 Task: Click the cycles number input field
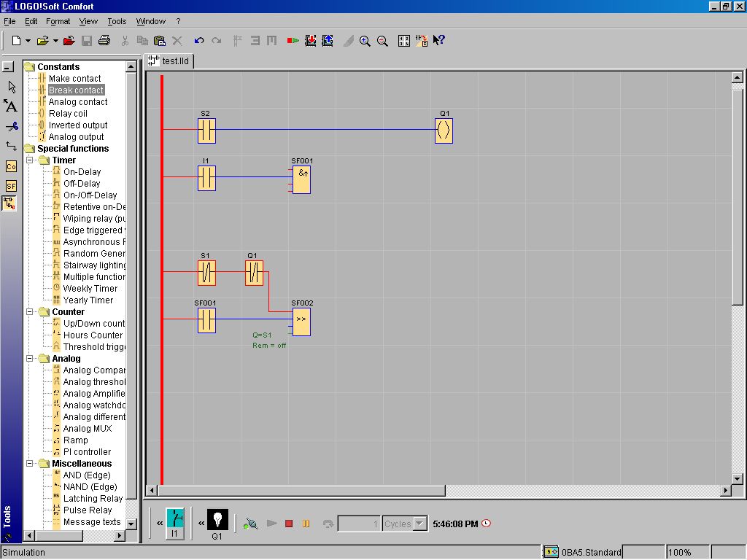(x=359, y=524)
